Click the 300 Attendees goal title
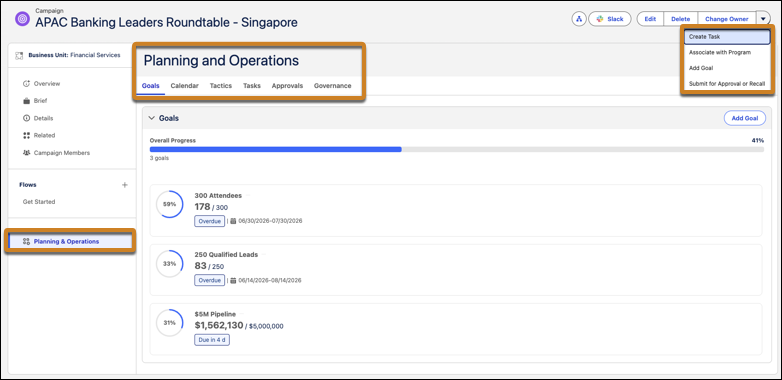 (218, 195)
